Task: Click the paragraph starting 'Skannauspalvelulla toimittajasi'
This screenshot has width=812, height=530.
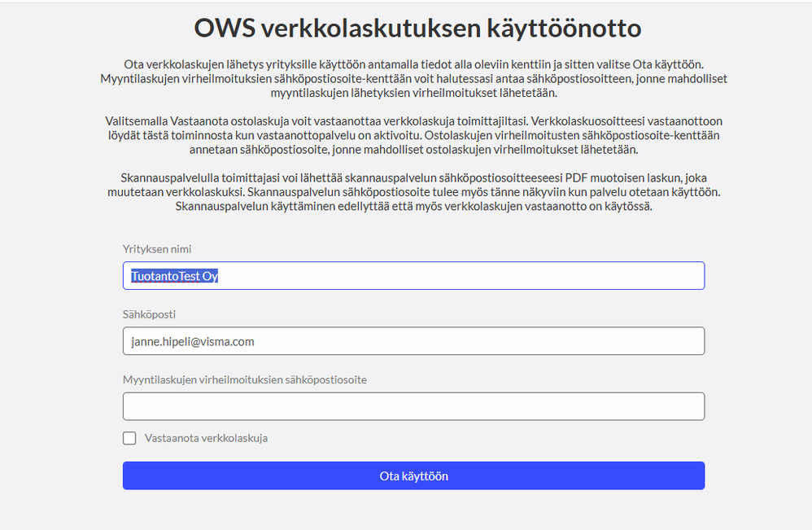Action: (x=413, y=191)
